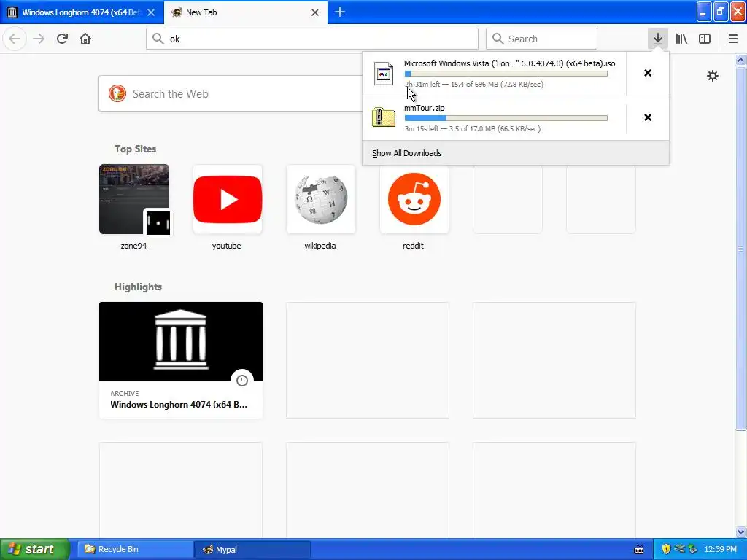Click the iso download status text
The width and height of the screenshot is (747, 560).
[474, 85]
